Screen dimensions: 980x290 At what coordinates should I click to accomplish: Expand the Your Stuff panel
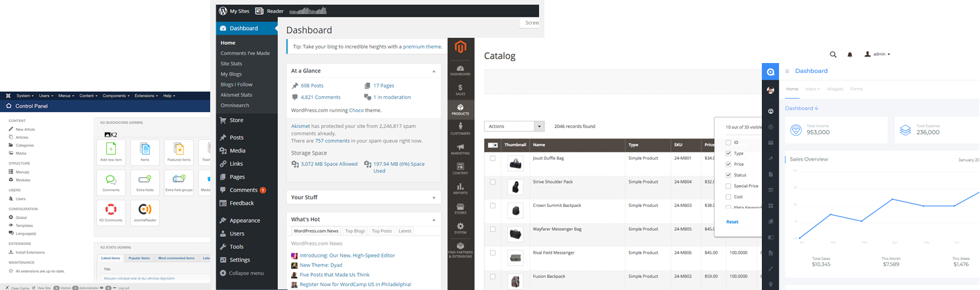pos(434,197)
